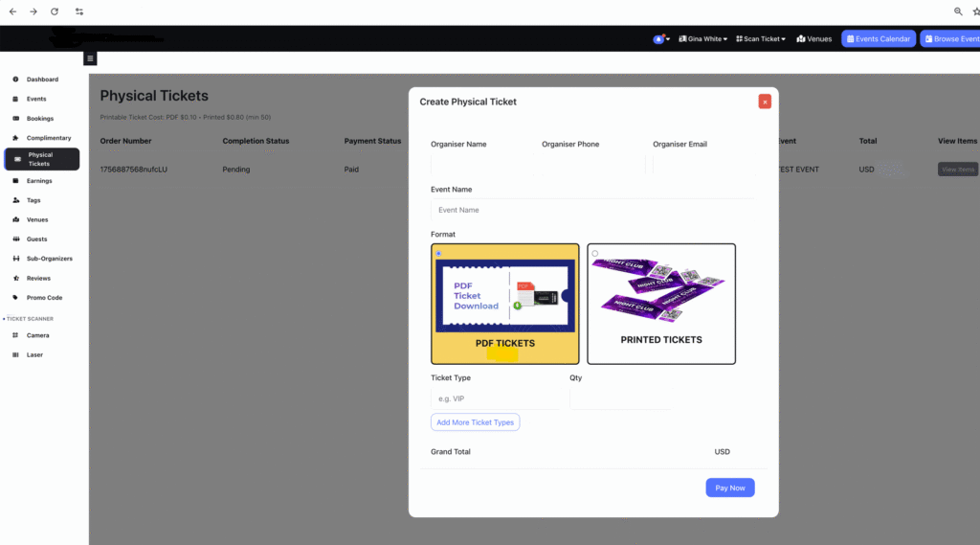Image resolution: width=980 pixels, height=545 pixels.
Task: Toggle the hamburger menu icon
Action: coord(90,58)
